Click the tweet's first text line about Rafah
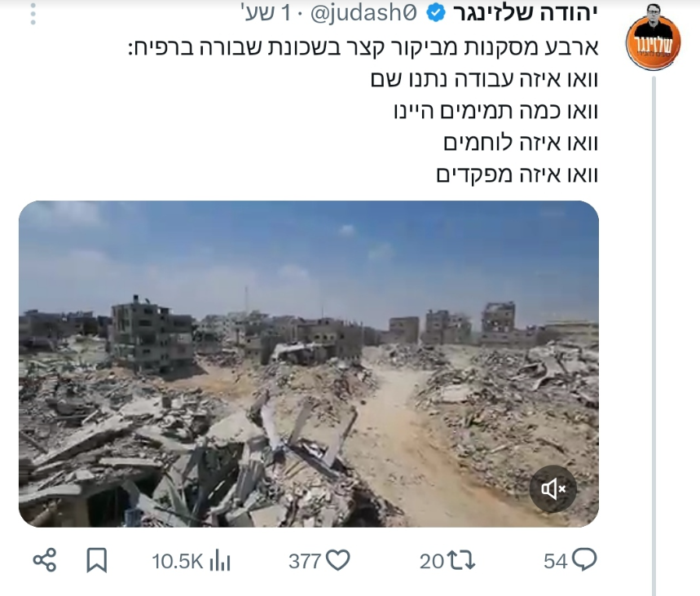Viewport: 700px width, 596px height. click(x=363, y=47)
